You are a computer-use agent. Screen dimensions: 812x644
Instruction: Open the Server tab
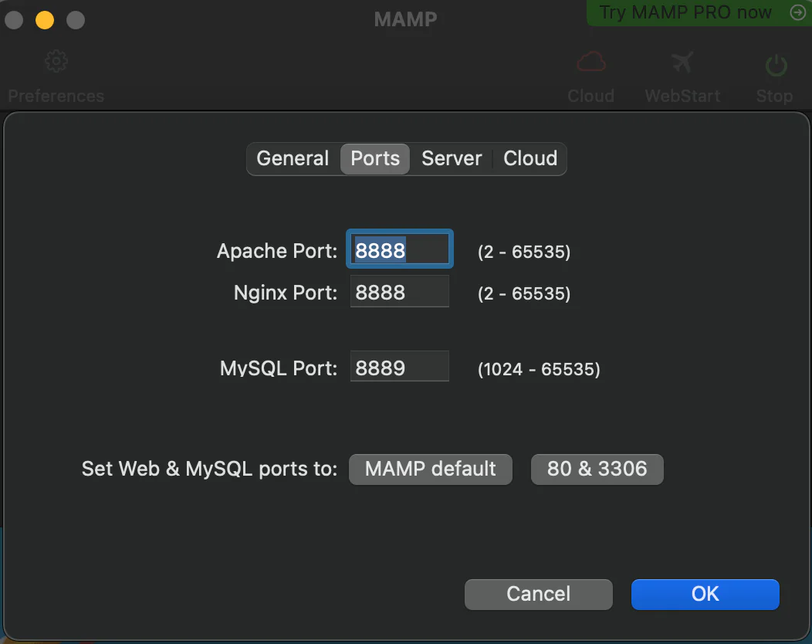pos(452,158)
